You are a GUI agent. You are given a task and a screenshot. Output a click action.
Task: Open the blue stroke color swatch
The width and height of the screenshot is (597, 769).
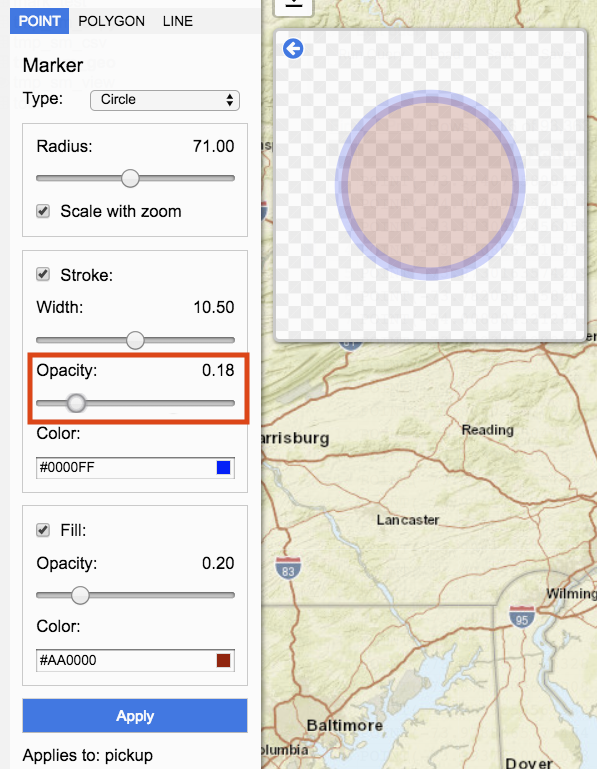224,467
